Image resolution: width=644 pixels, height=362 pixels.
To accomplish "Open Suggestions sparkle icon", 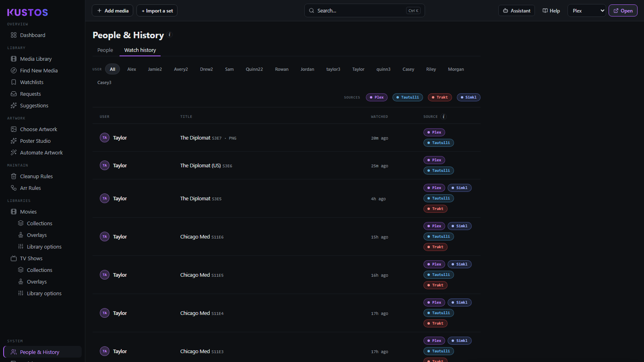I will coord(14,105).
